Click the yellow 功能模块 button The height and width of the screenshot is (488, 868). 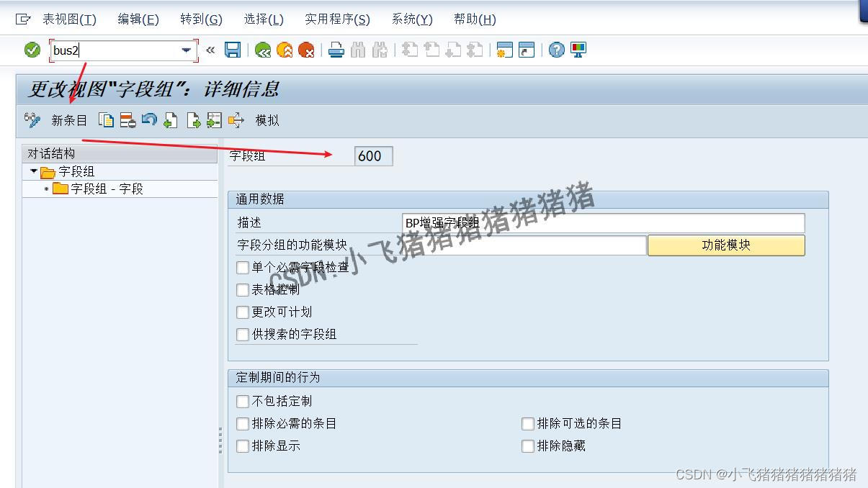[x=726, y=245]
